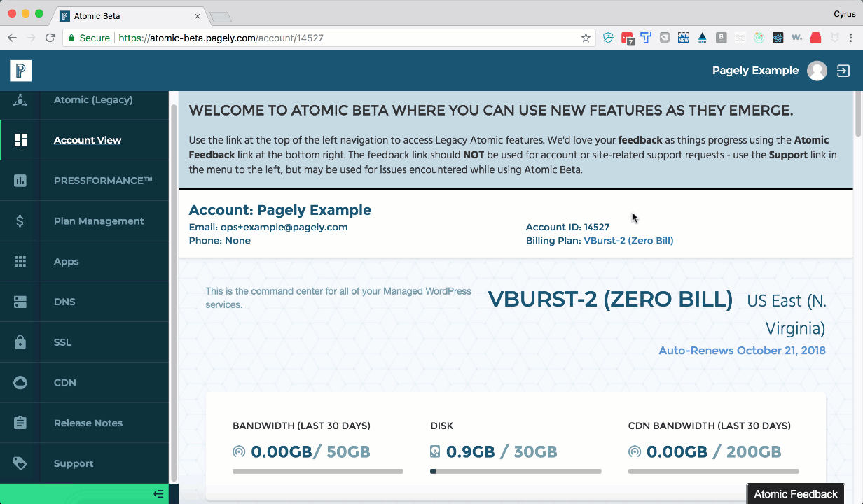Open Chrome's three-dot menu

click(852, 38)
